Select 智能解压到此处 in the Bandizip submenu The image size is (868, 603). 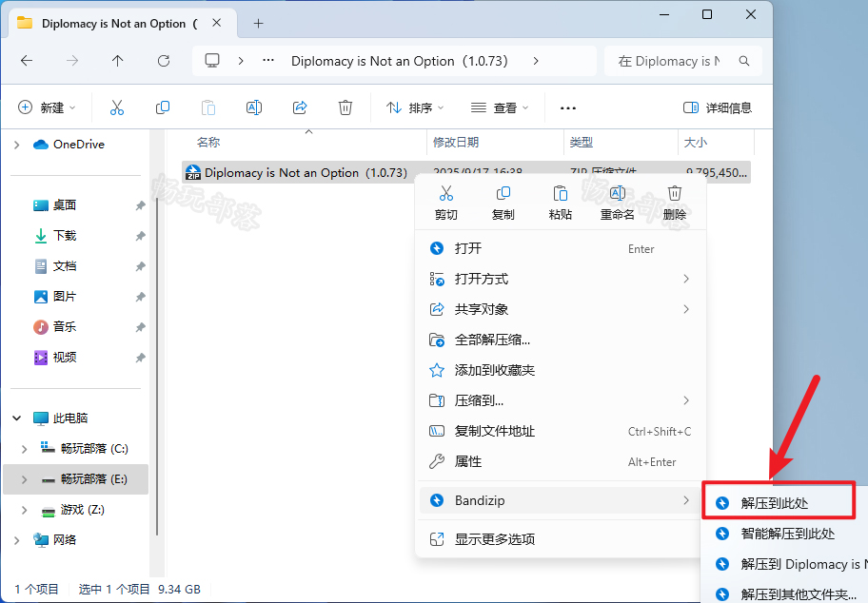[786, 534]
